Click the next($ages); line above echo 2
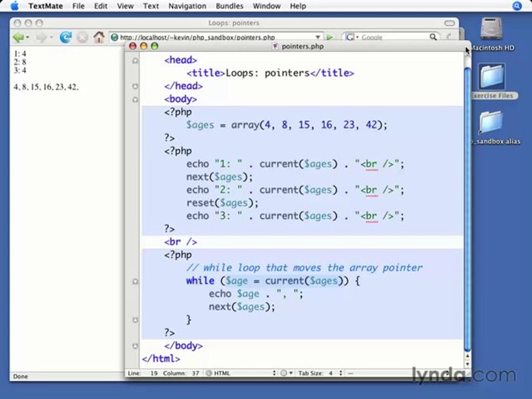Viewport: 532px width, 399px height. click(x=219, y=177)
